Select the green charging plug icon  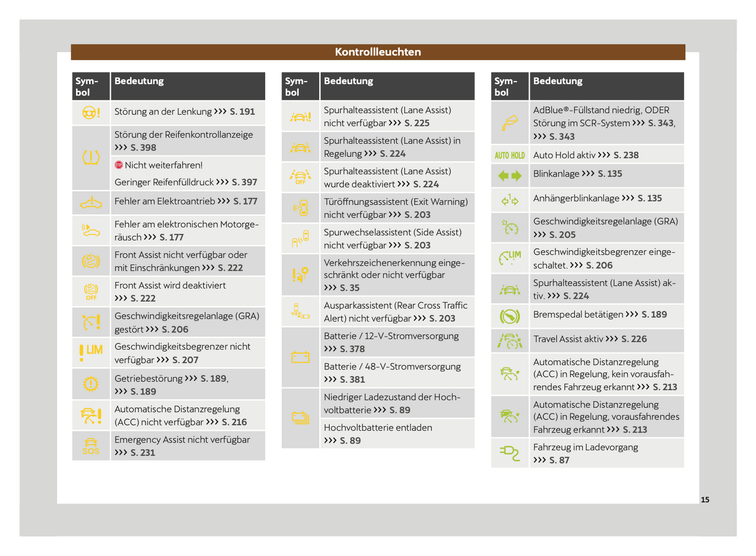510,453
